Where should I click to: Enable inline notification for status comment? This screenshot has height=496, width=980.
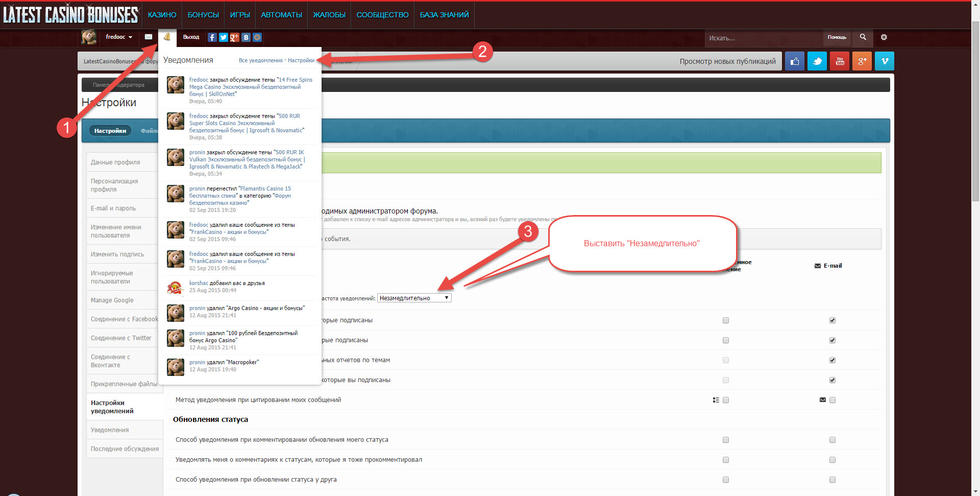(726, 440)
